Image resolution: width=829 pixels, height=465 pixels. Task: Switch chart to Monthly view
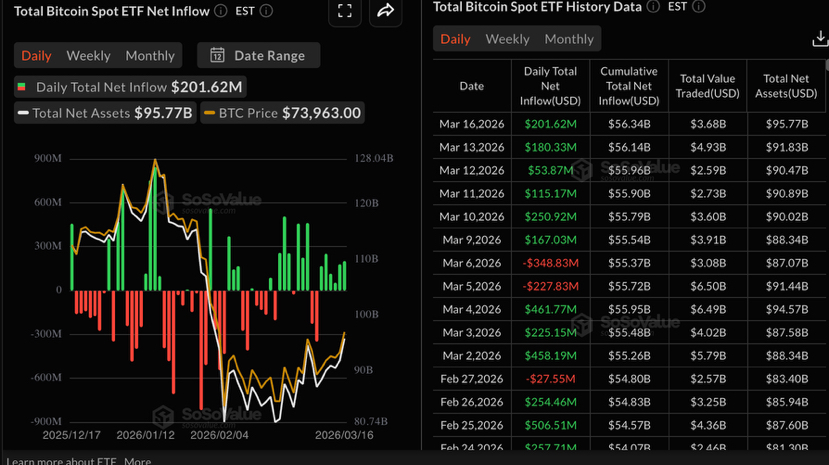[150, 55]
